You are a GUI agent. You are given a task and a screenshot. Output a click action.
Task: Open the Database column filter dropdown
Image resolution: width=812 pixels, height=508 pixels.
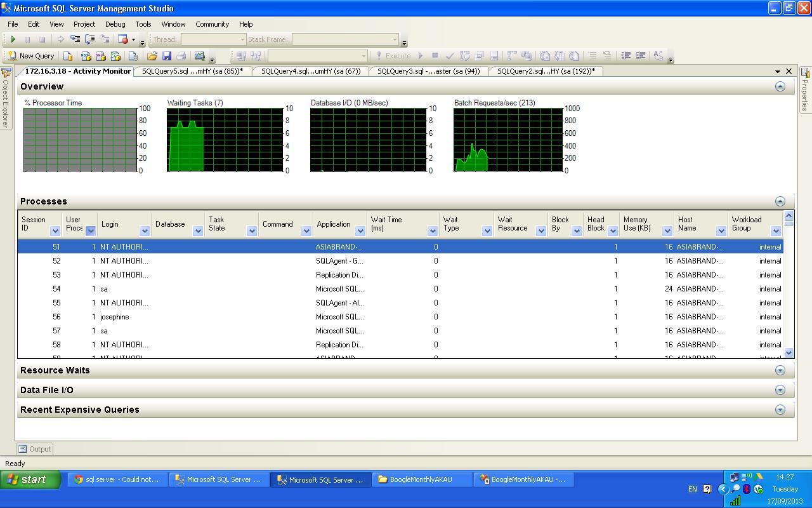pos(197,231)
